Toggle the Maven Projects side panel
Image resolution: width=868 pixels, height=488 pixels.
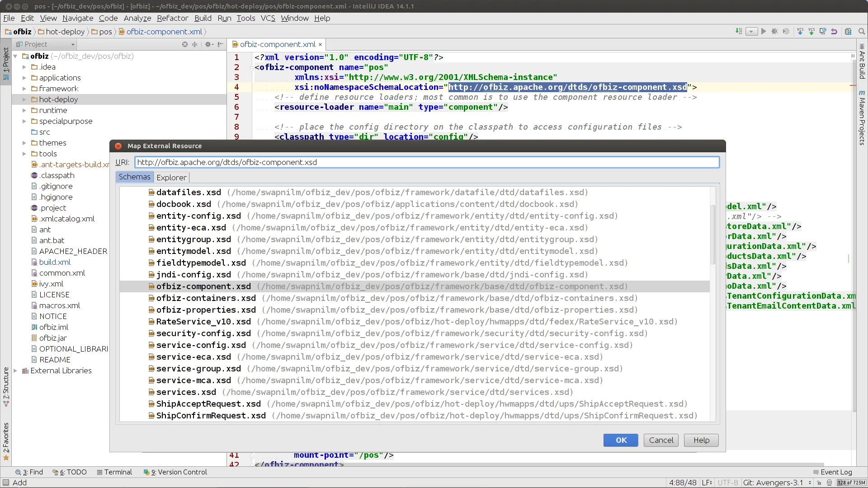tap(862, 118)
